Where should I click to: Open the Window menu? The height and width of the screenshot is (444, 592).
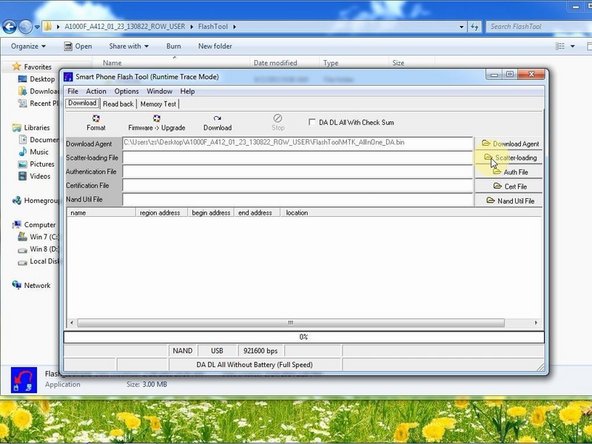pyautogui.click(x=159, y=91)
